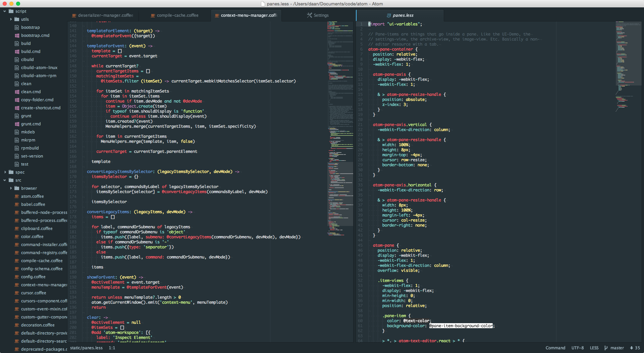Click the coffee icon on compile-cache tab
The height and width of the screenshot is (353, 644).
153,16
